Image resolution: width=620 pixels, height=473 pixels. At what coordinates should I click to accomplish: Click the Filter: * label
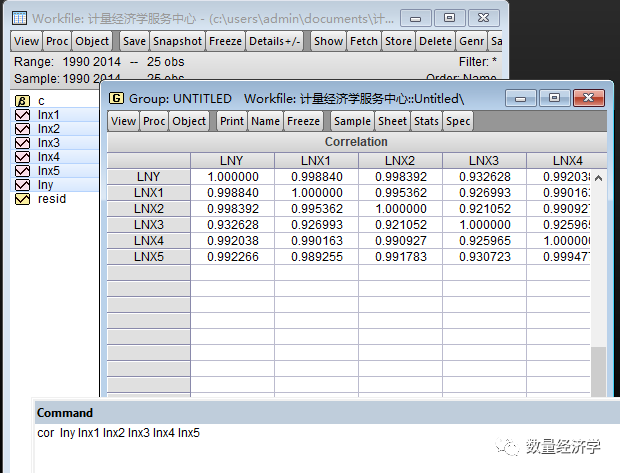click(x=478, y=62)
